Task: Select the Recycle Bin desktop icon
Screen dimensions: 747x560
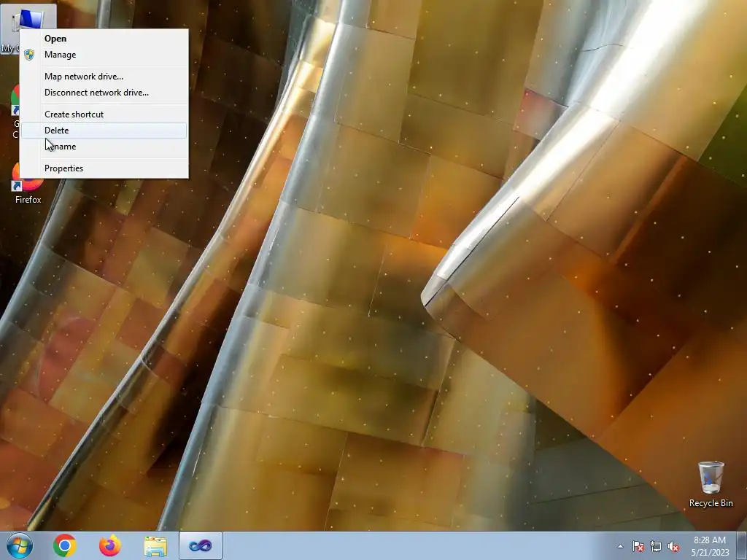Action: tap(711, 484)
